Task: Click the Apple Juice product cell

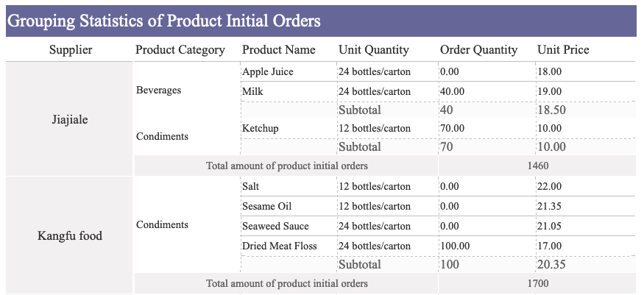Action: [x=289, y=72]
